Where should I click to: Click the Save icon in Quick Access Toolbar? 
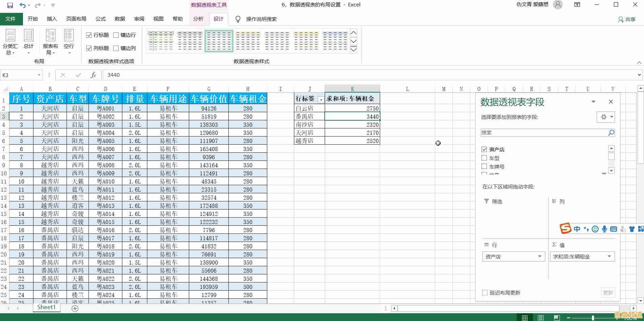(10, 5)
